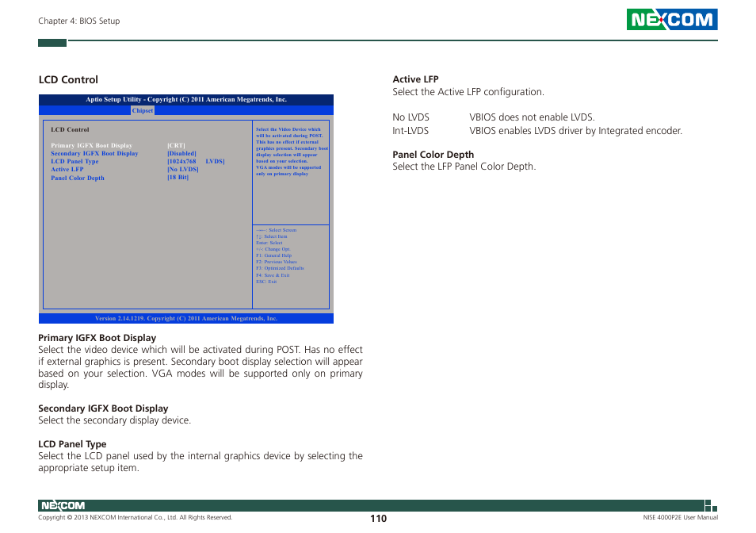Viewport: 756px width, 533px height.
Task: Click the 'F2: Previous Values' key hint
Action: click(x=277, y=262)
